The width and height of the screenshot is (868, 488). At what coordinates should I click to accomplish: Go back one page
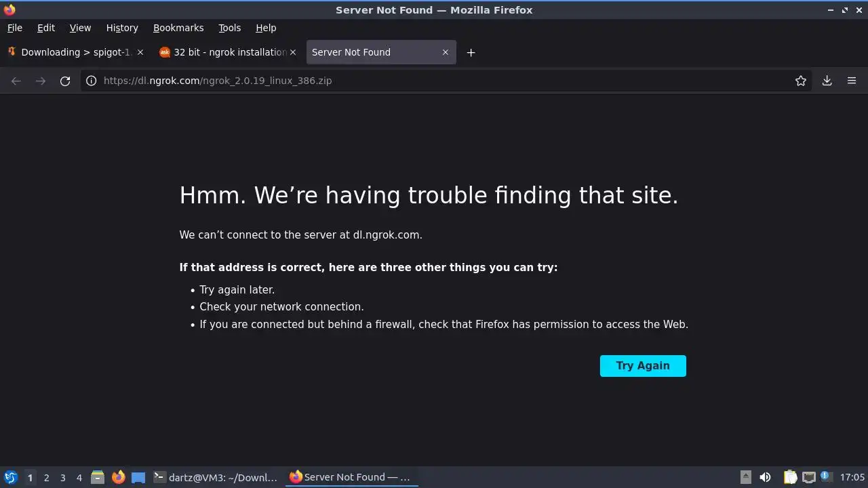coord(16,81)
